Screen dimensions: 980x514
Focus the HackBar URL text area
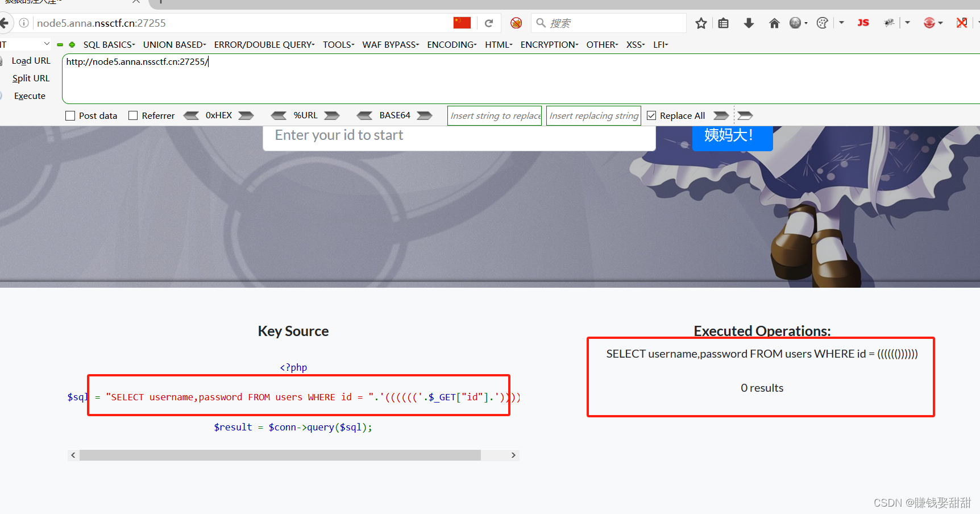pos(521,79)
